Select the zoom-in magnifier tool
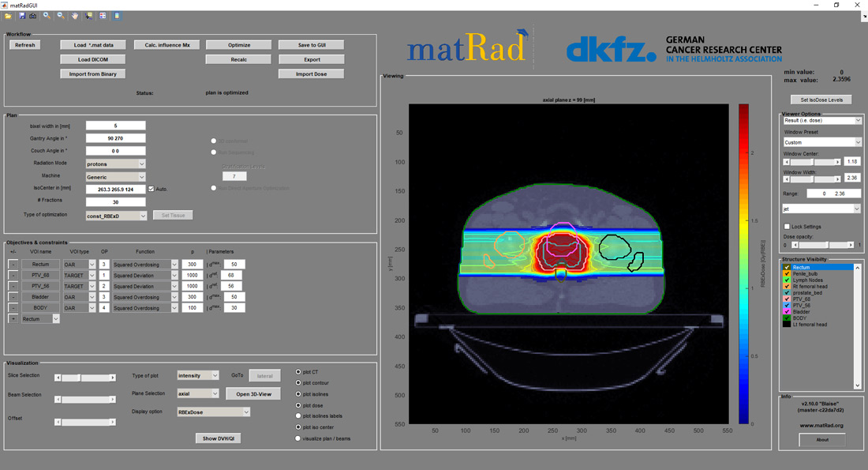The height and width of the screenshot is (470, 868). coord(47,15)
